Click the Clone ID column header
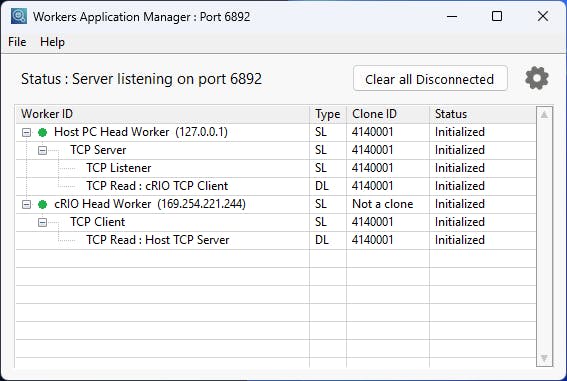 [388, 114]
